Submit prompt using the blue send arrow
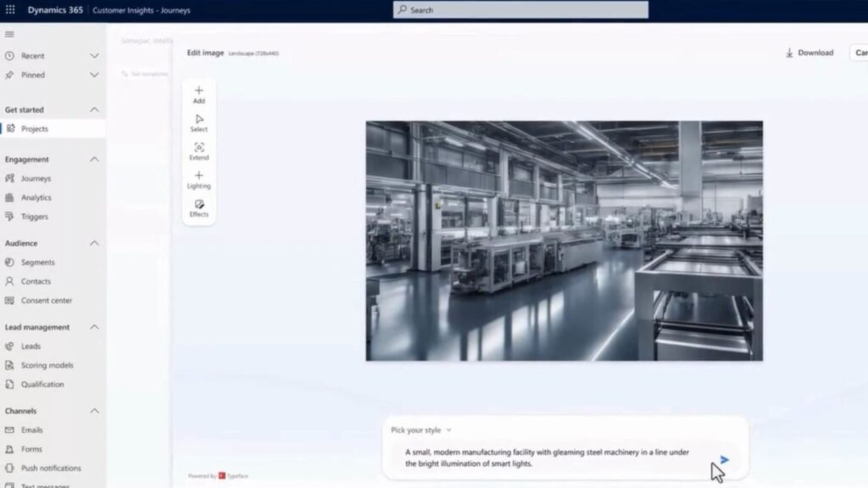Screen dimensions: 868x488 pyautogui.click(x=725, y=460)
